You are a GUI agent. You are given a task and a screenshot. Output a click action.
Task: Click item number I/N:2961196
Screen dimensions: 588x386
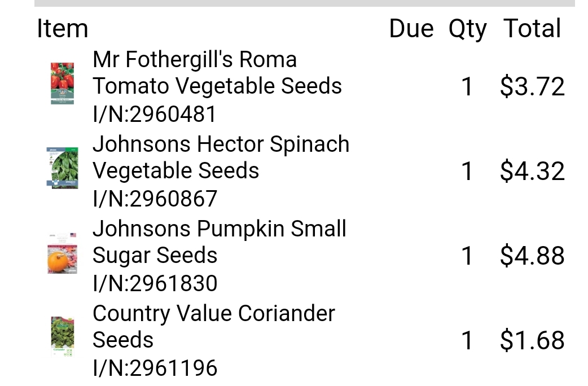(155, 368)
